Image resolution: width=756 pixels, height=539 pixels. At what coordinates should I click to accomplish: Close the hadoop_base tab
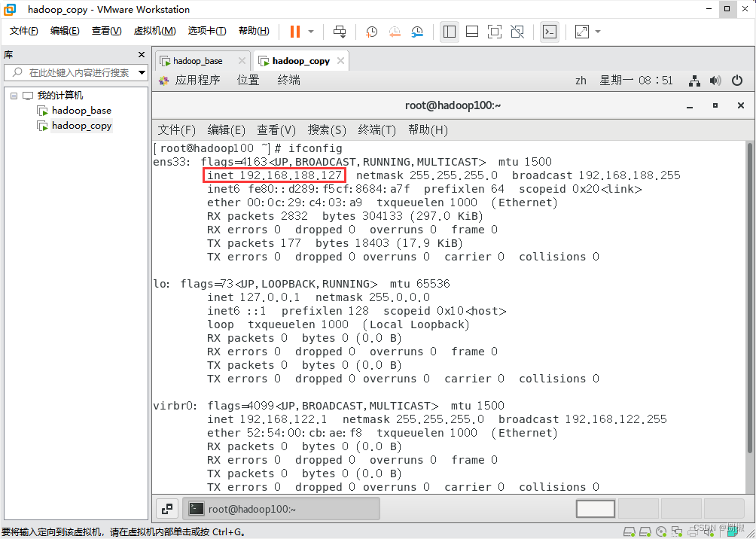[x=242, y=61]
